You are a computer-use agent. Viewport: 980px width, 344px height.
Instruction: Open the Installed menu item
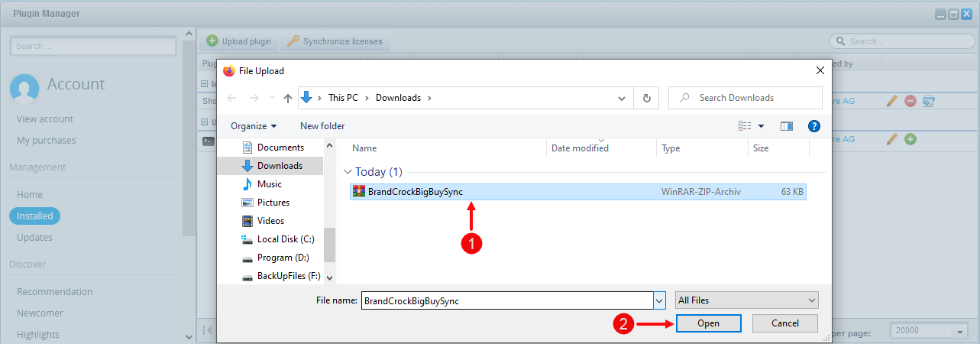(x=35, y=216)
